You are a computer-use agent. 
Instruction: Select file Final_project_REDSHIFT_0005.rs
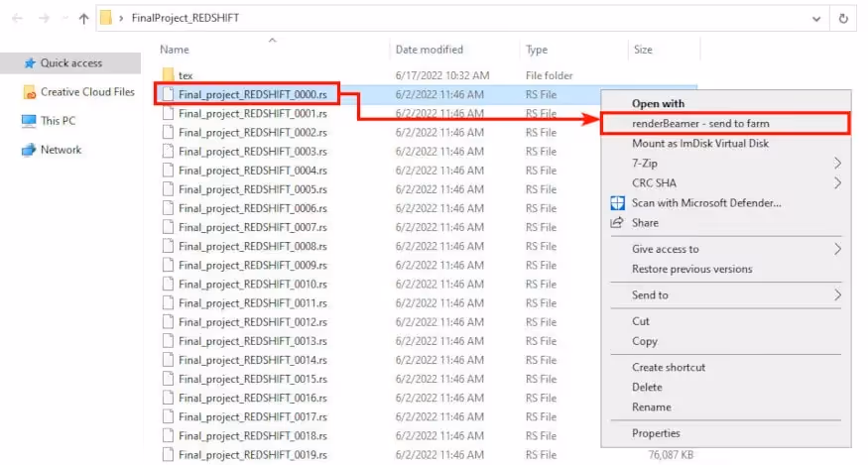(x=252, y=189)
